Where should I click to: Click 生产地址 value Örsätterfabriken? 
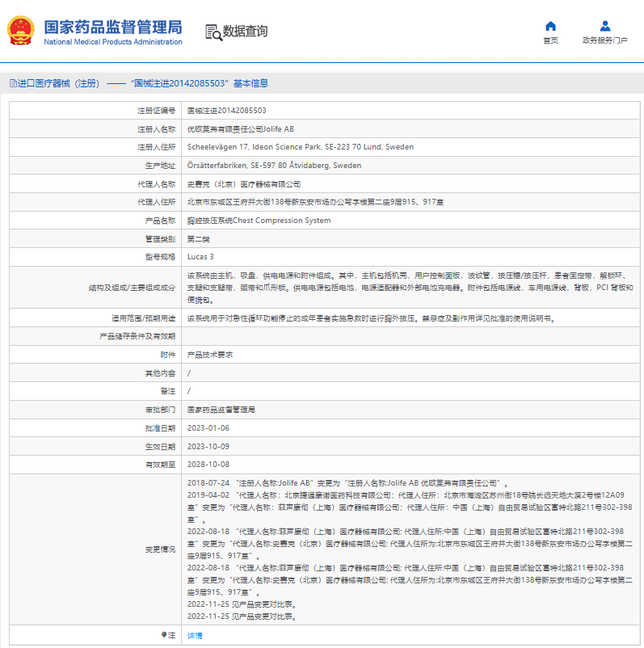coord(274,166)
